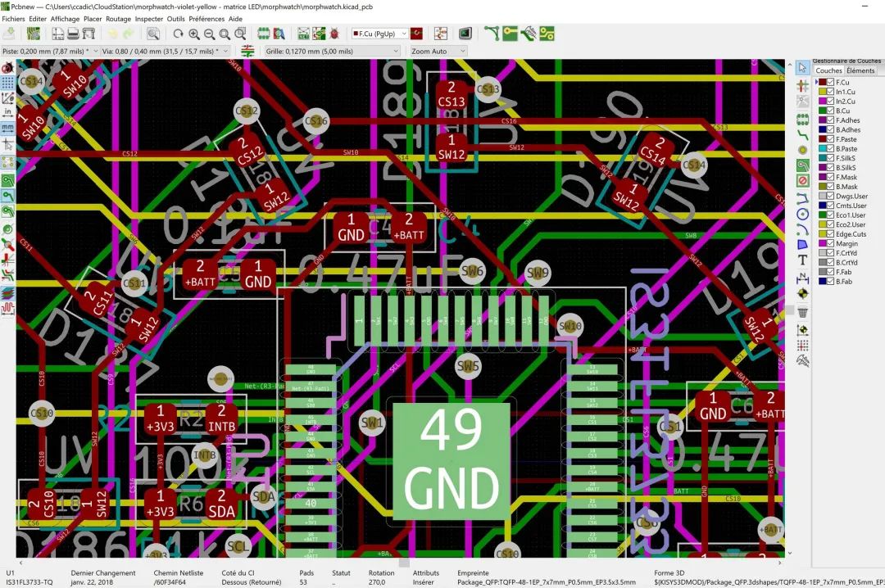Select the Add text tool
The image size is (885, 588).
coord(802,260)
